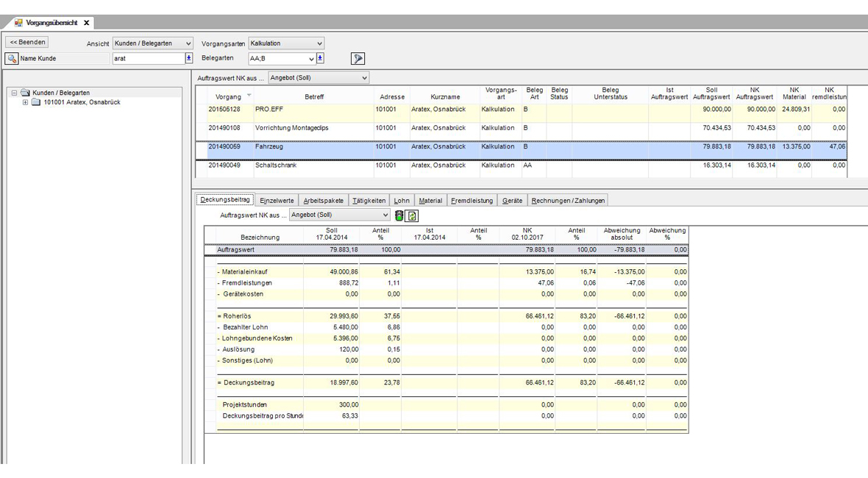The image size is (868, 478).
Task: Click the sort arrow in Vorgang column header
Action: [249, 95]
